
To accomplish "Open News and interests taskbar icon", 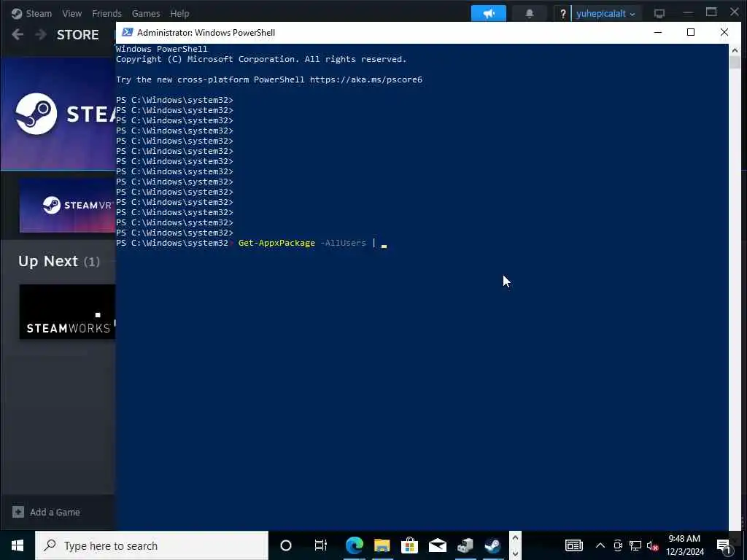I will 573,545.
